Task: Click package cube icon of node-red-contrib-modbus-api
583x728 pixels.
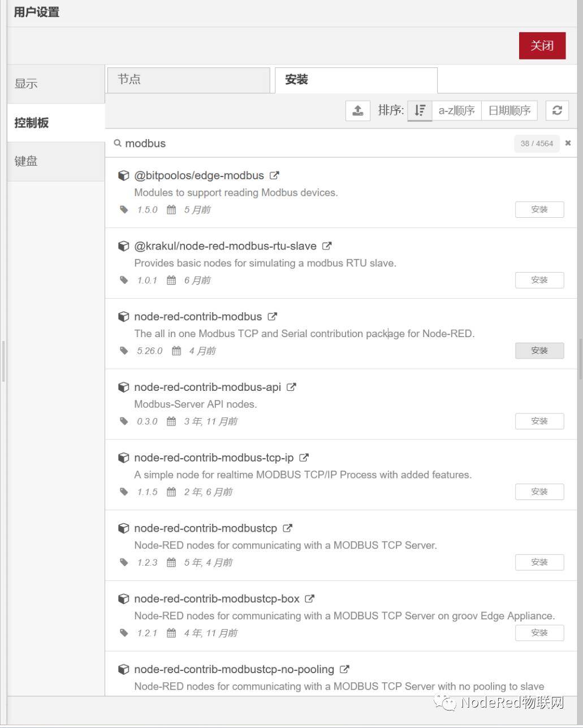Action: (x=123, y=387)
